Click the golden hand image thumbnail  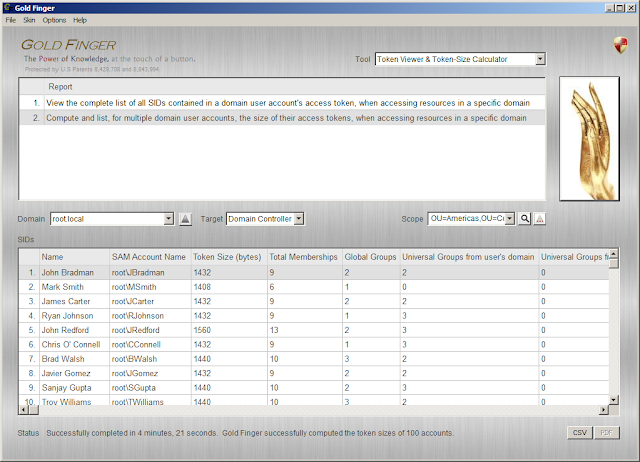tap(589, 138)
